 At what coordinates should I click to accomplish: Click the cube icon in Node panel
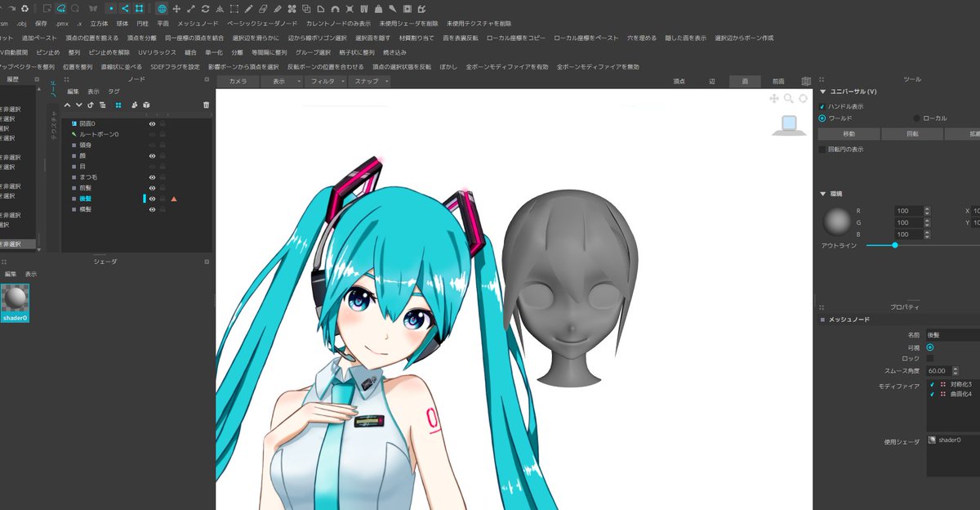coord(146,105)
